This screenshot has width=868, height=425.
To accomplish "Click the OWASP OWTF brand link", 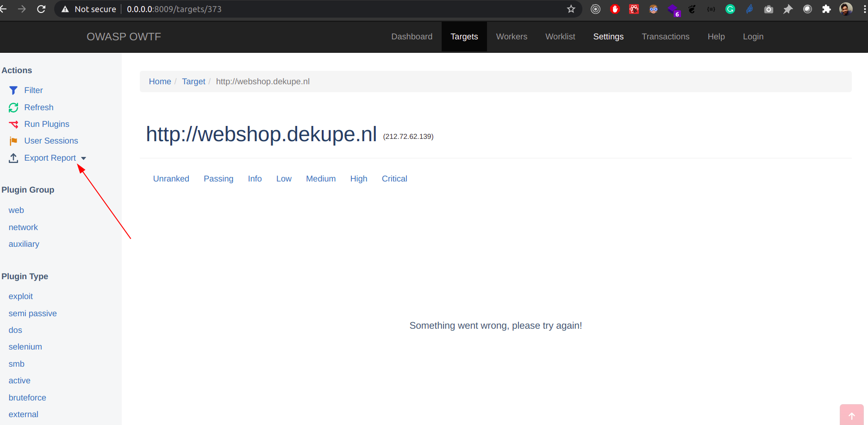I will [x=124, y=37].
